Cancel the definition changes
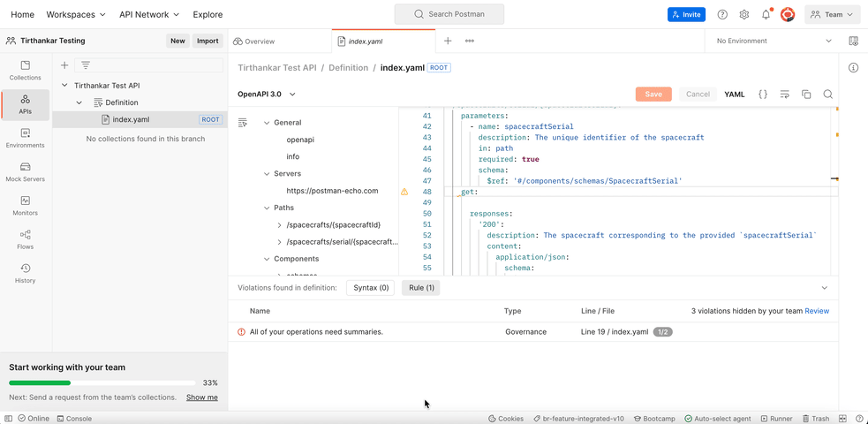Viewport: 868px width, 424px height. (x=698, y=95)
